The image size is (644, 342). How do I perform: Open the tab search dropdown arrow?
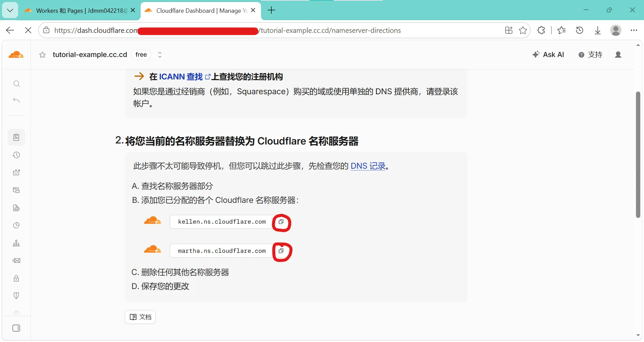tap(10, 10)
